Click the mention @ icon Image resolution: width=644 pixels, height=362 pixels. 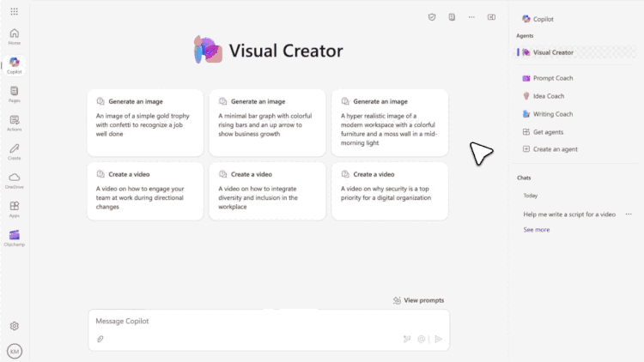422,339
